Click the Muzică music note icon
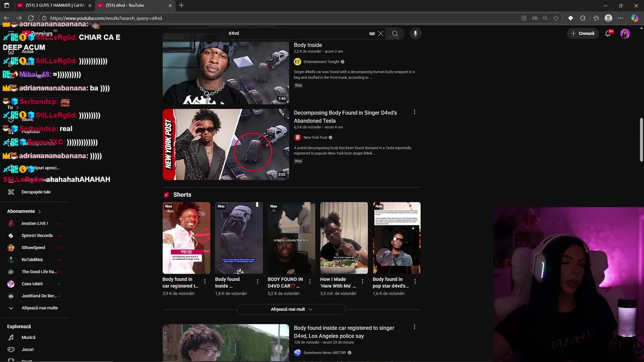This screenshot has height=362, width=644. (x=11, y=337)
